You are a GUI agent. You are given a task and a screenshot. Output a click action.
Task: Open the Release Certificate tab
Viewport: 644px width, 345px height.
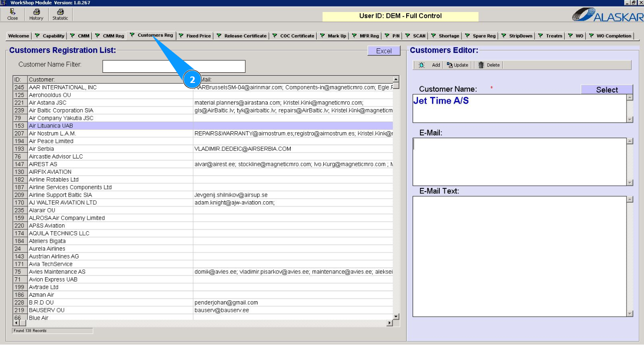(x=241, y=36)
